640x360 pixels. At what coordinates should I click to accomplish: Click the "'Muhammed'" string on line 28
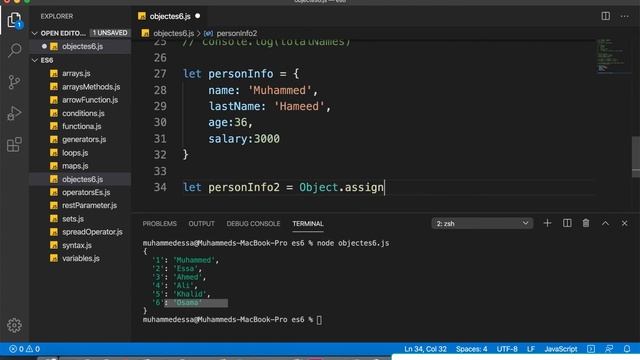(280, 90)
